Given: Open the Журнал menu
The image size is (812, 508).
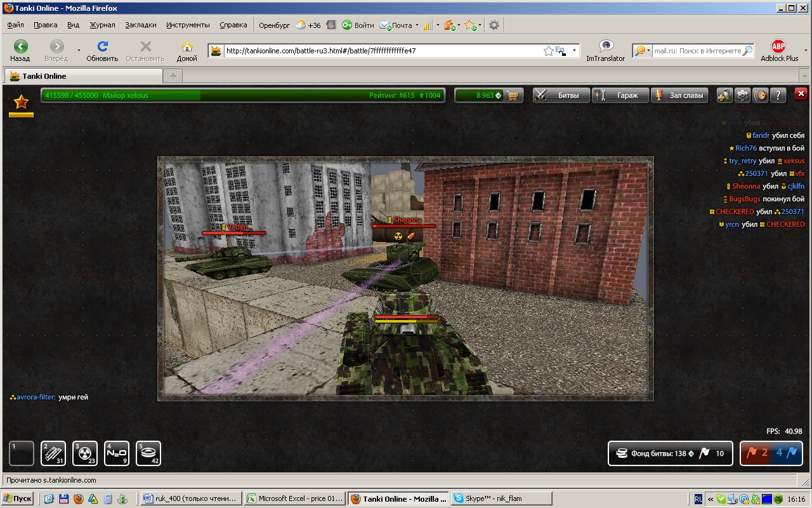Looking at the screenshot, I should 102,25.
